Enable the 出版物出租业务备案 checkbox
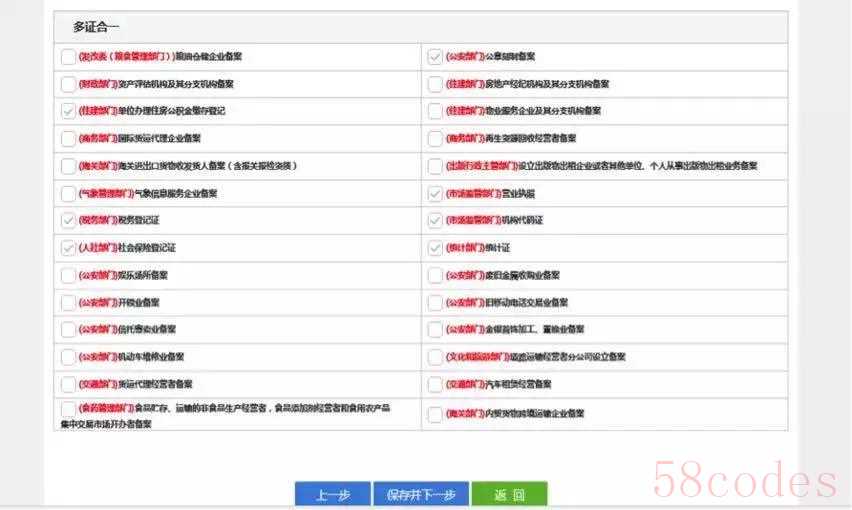852x510 pixels. coord(435,166)
